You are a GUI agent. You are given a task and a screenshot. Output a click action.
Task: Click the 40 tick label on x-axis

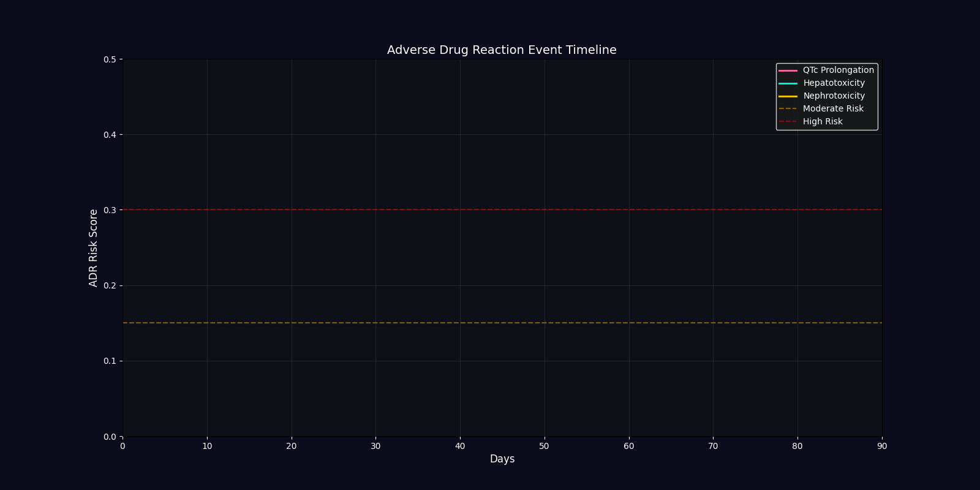tap(460, 447)
